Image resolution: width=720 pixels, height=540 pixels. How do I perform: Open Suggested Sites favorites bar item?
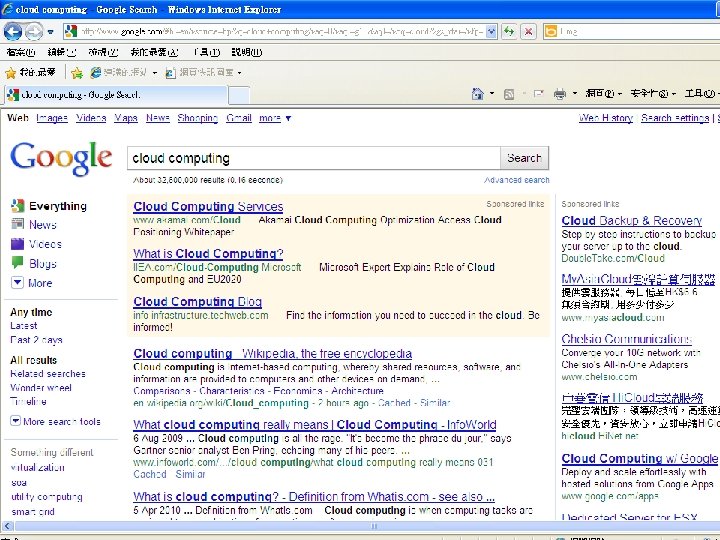click(124, 73)
